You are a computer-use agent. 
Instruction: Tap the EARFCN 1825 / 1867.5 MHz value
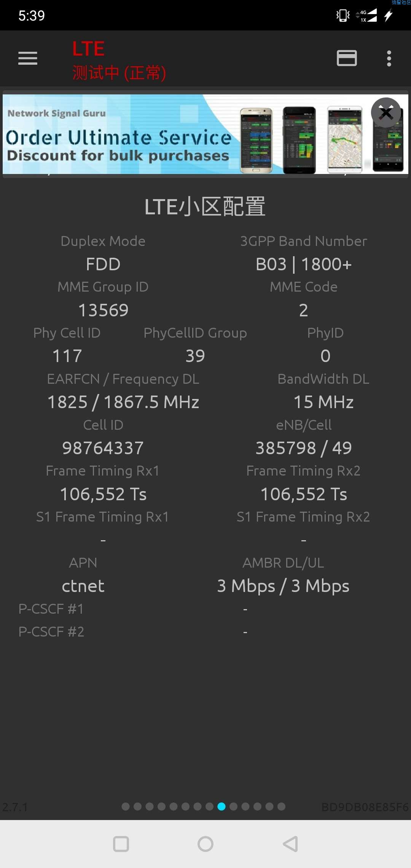123,402
